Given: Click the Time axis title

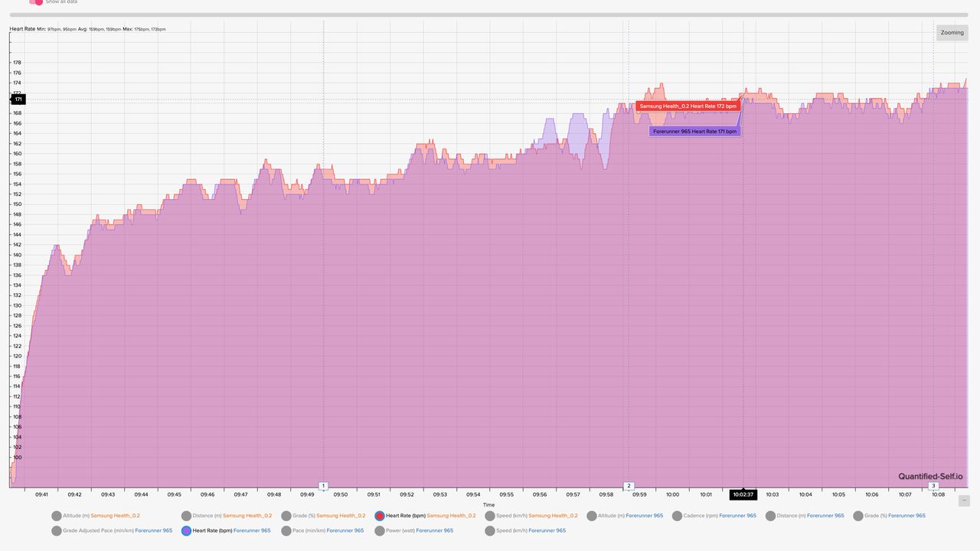Looking at the screenshot, I should (488, 504).
